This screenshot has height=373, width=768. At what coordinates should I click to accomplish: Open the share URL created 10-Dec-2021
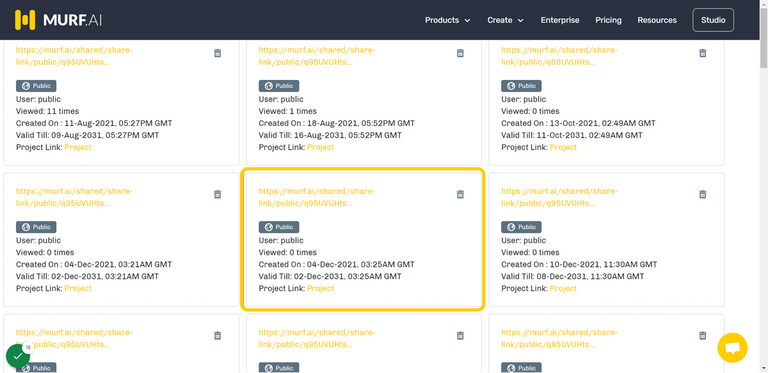coord(559,197)
